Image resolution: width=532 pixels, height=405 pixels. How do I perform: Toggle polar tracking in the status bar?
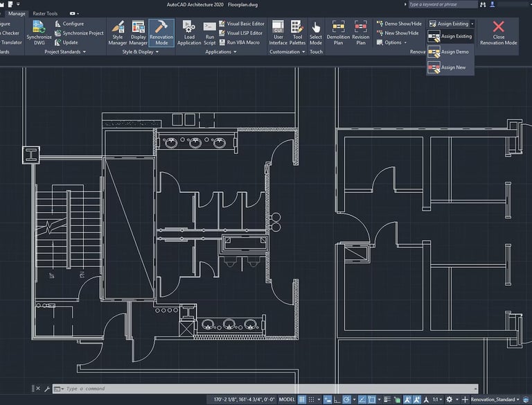click(346, 399)
